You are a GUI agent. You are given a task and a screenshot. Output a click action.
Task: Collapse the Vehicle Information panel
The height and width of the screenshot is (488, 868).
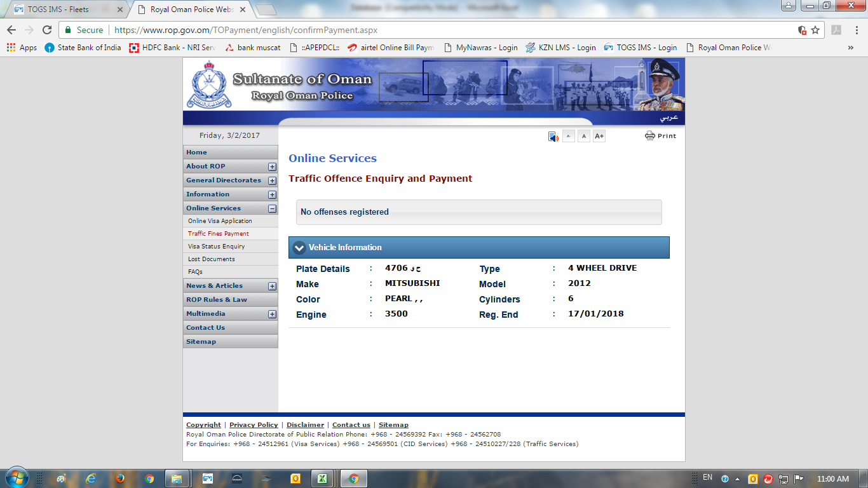(299, 248)
